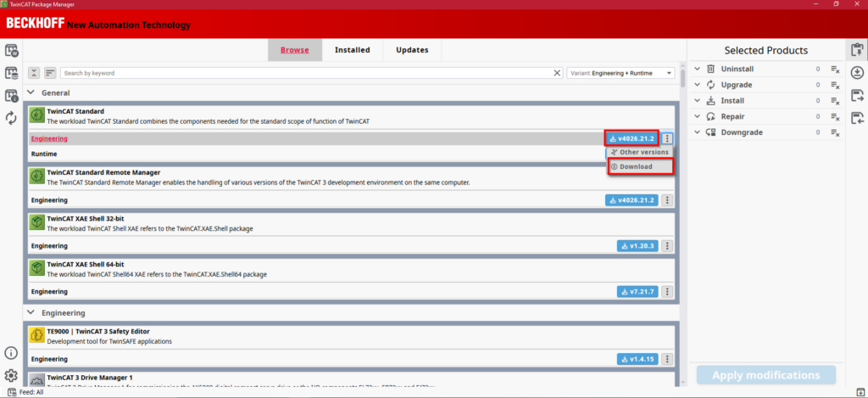The image size is (868, 398).
Task: Click the download icon in right sidebar
Action: click(x=856, y=73)
